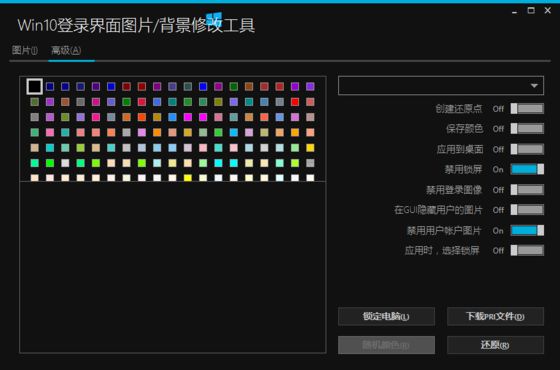The width and height of the screenshot is (560, 370).
Task: Click the 禁用用户帐户图片 label text
Action: 445,230
